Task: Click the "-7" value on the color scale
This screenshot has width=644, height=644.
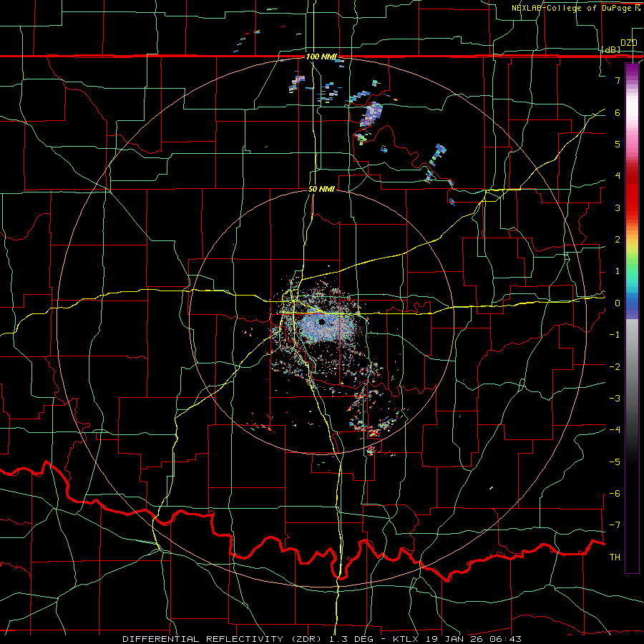Action: coord(615,525)
